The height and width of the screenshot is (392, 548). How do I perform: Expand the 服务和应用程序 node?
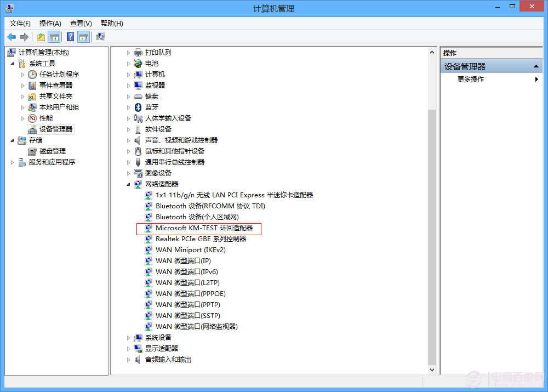click(13, 162)
